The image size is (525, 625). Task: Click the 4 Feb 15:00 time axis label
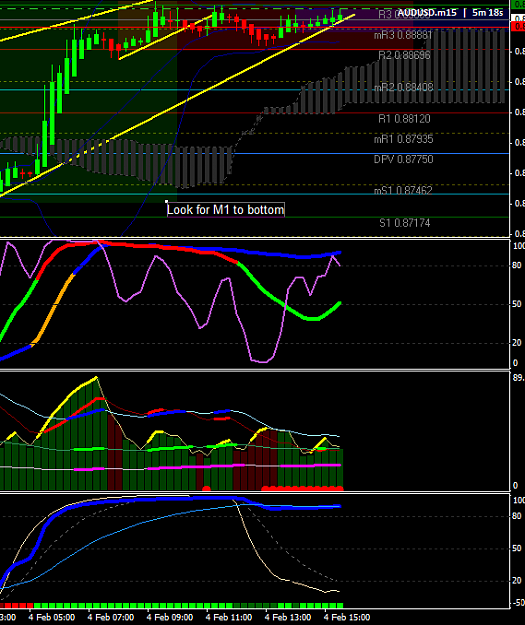[347, 617]
